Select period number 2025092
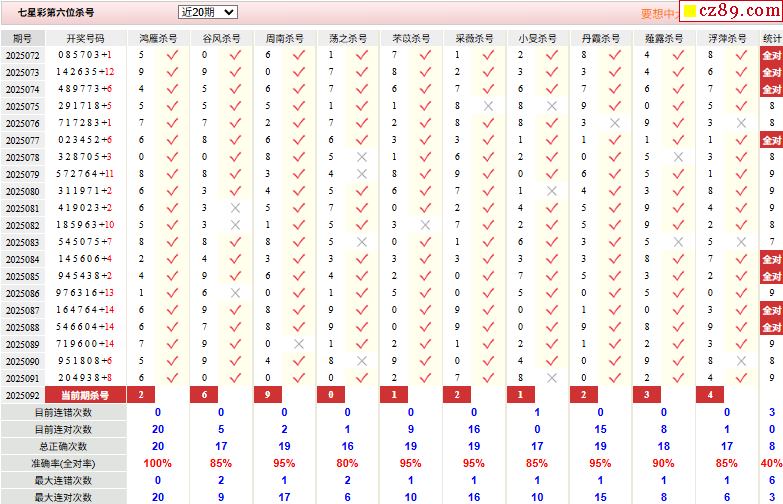This screenshot has height=504, width=783. pyautogui.click(x=22, y=395)
